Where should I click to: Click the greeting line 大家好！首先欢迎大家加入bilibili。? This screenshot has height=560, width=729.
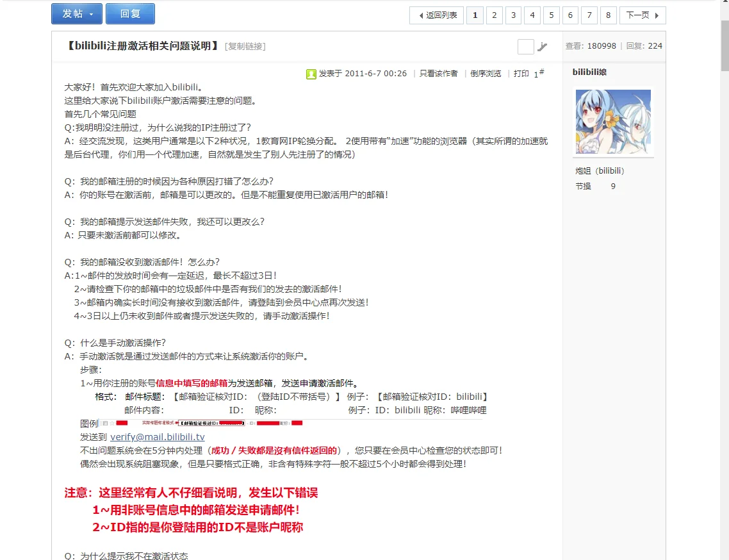pyautogui.click(x=133, y=87)
